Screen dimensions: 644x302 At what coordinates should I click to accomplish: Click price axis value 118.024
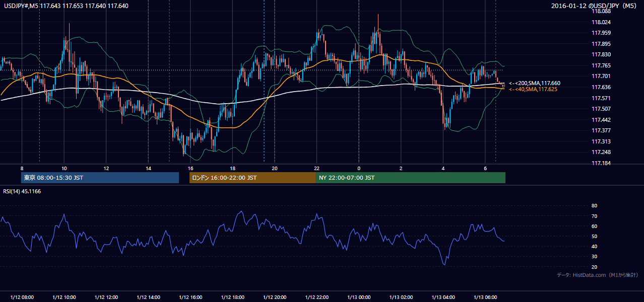click(x=601, y=22)
